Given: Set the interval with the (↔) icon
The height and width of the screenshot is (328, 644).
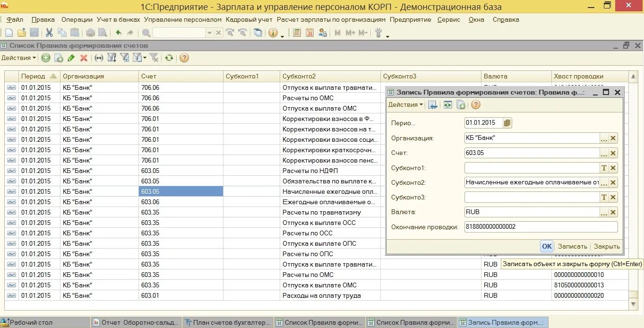Looking at the screenshot, I should [x=99, y=58].
